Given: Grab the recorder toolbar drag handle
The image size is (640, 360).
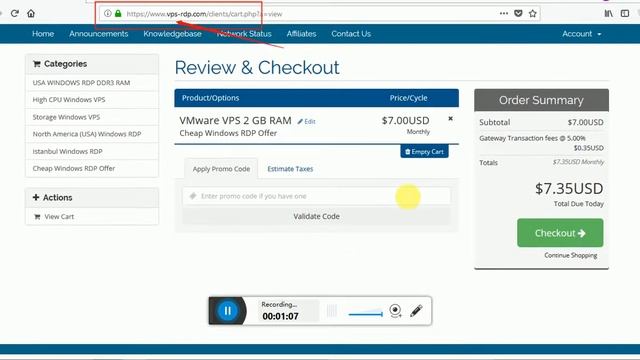Looking at the screenshot, I should pos(332,311).
